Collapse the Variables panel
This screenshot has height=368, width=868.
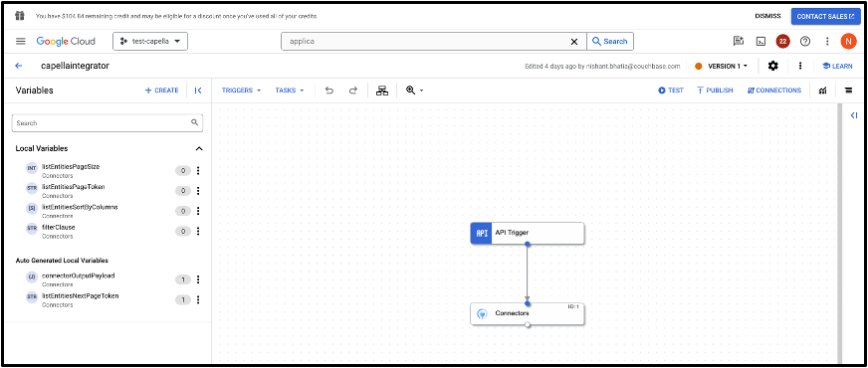click(198, 91)
